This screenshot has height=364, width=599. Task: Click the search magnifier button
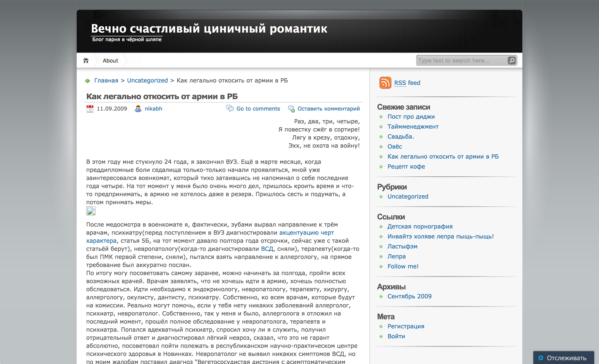pos(511,60)
